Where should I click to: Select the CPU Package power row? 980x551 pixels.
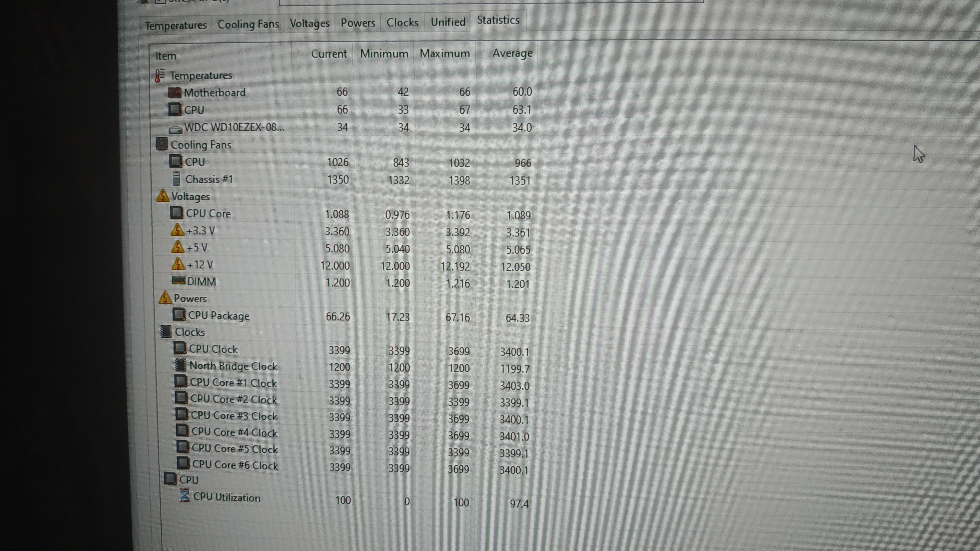(219, 316)
